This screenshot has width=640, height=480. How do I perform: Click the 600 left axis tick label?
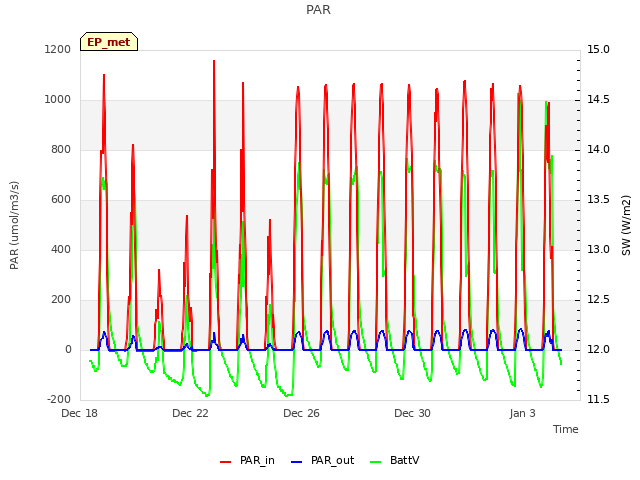tap(61, 200)
